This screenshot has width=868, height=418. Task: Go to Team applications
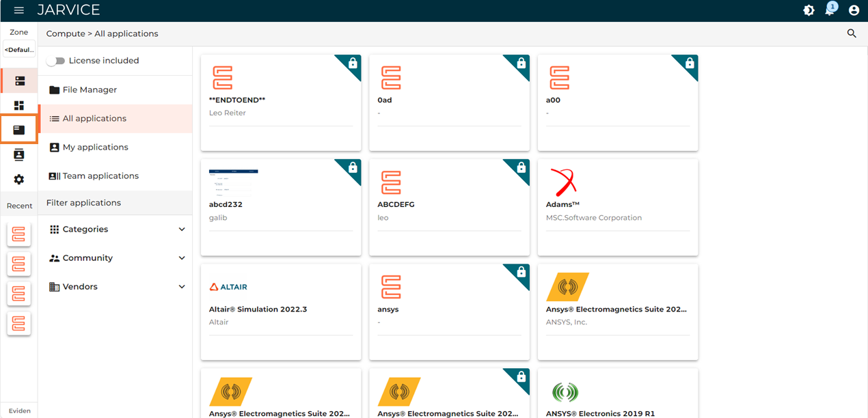point(116,176)
